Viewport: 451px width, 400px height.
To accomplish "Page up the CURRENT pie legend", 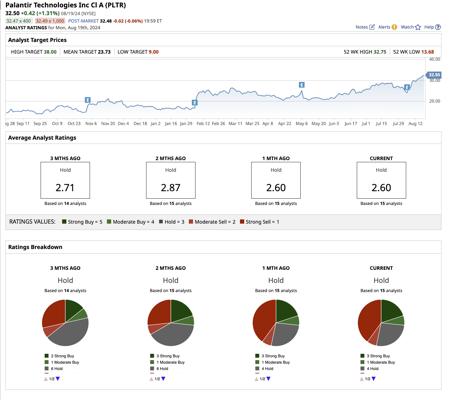I will click(362, 379).
